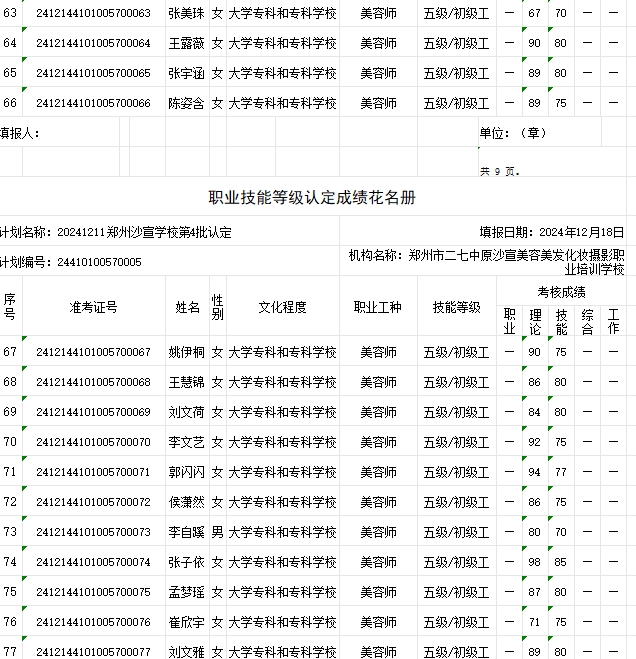Click the theory score 94 cell
Screen dimensions: 636x659
pos(535,472)
